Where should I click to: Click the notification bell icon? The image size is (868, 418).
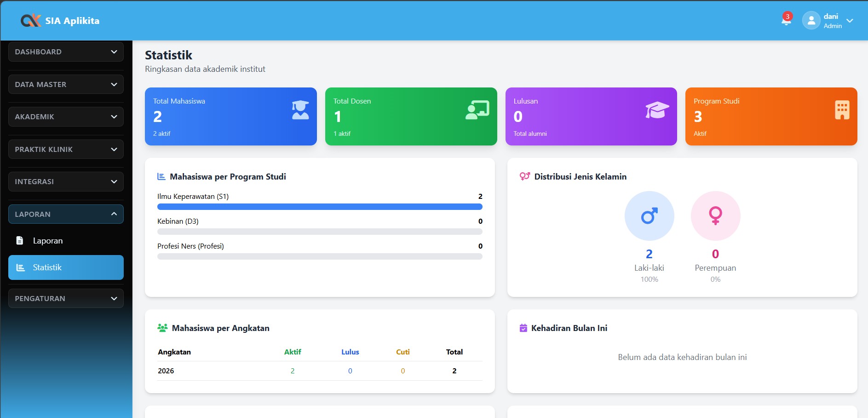coord(786,20)
